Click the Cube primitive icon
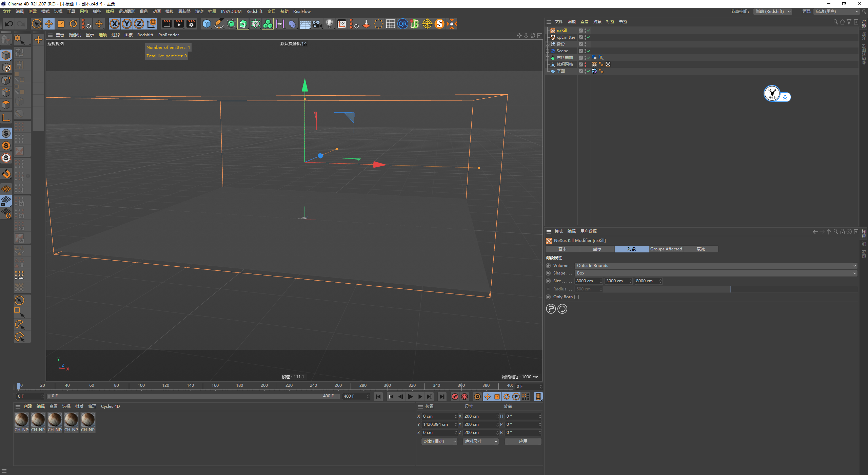 (206, 24)
